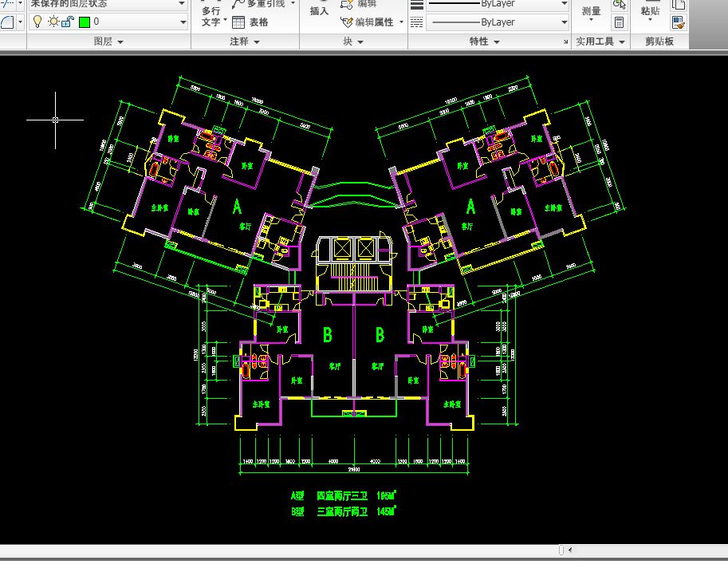Open the lower ByLayer linetype dropdown
This screenshot has width=728, height=568.
[x=564, y=22]
